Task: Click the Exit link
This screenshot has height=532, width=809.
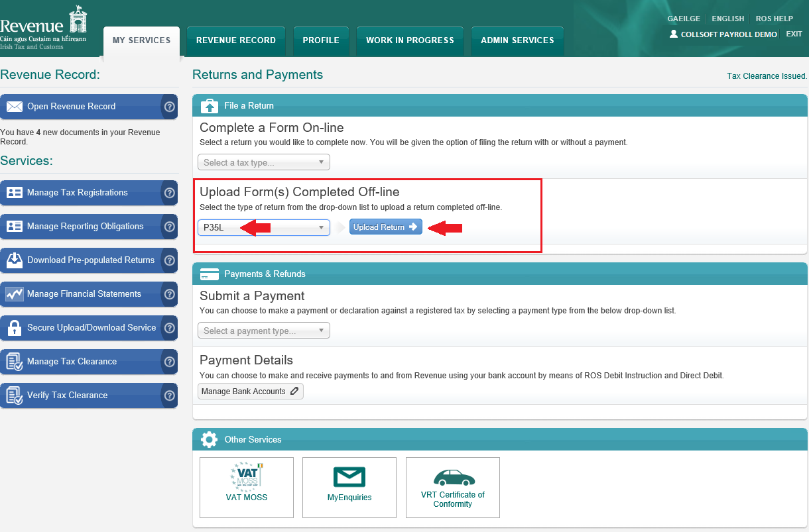Action: coord(794,34)
